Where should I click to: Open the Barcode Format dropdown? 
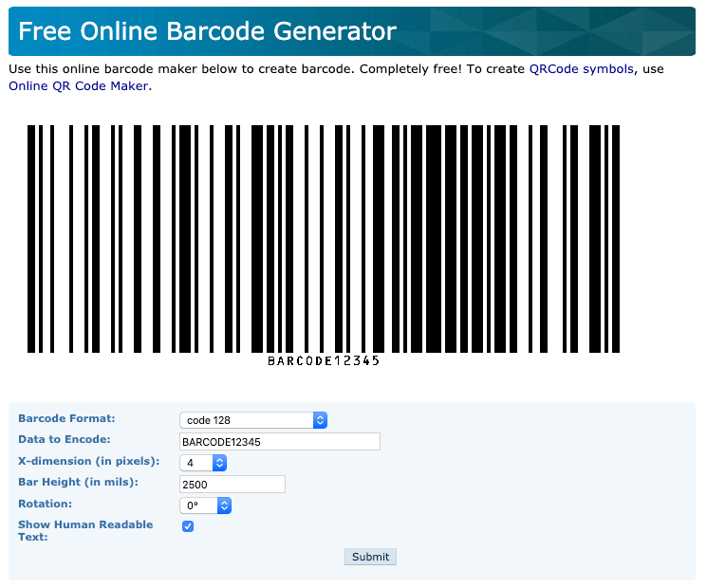pyautogui.click(x=253, y=420)
